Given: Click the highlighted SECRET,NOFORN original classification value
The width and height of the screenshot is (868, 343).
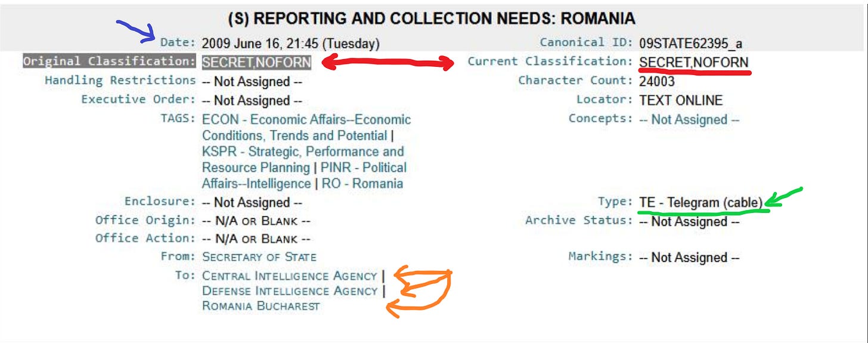Looking at the screenshot, I should point(256,62).
